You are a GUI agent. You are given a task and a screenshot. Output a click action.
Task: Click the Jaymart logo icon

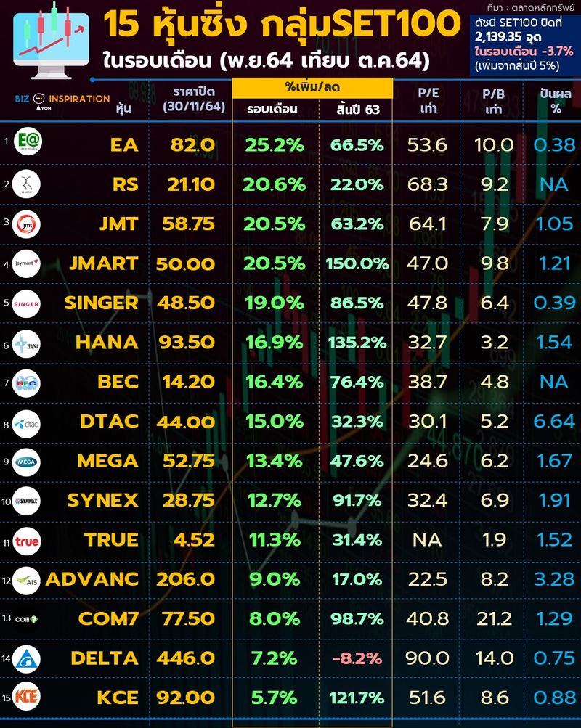(x=27, y=263)
